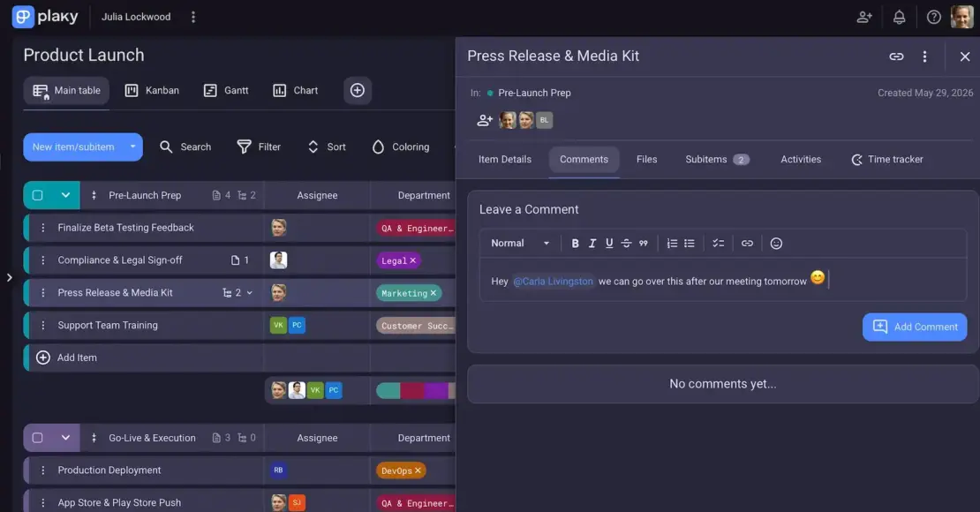Click the @Carla Livingston mention
Viewport: 980px width, 512px height.
point(553,282)
